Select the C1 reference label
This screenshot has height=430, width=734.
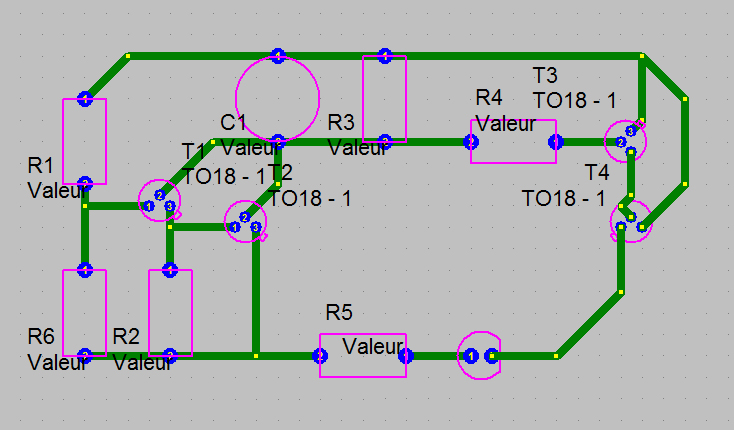point(233,123)
